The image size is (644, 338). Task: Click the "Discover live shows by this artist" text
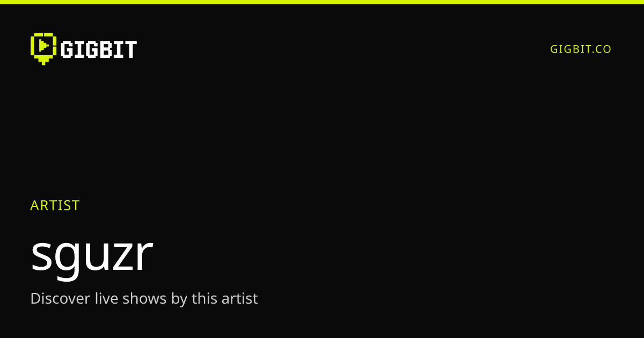coord(144,298)
